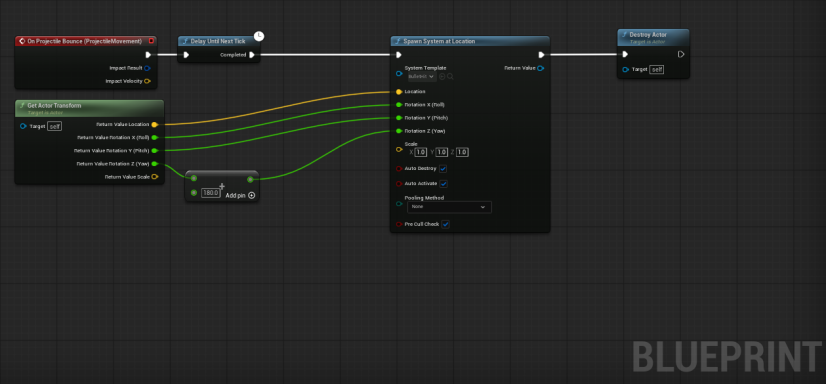
Task: Click the Auto Destroy input pin
Action: click(399, 169)
